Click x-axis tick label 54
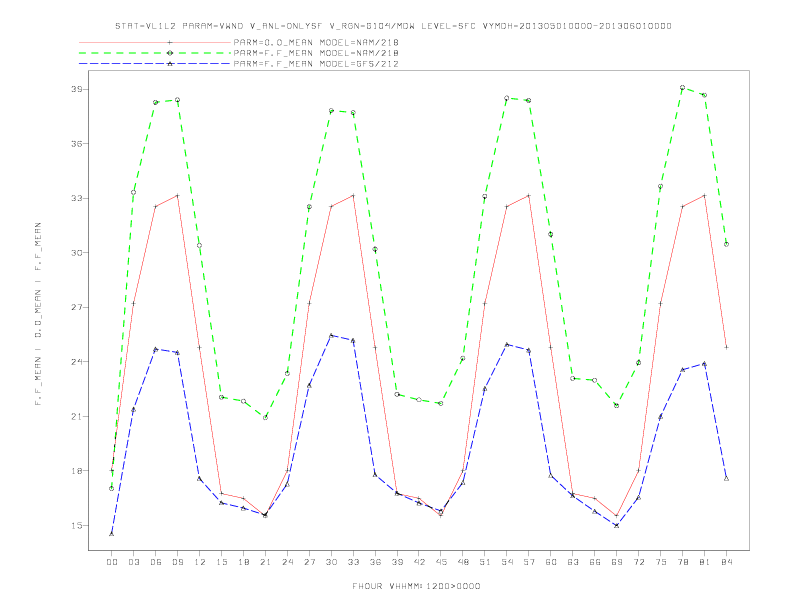The height and width of the screenshot is (612, 792). pos(507,562)
